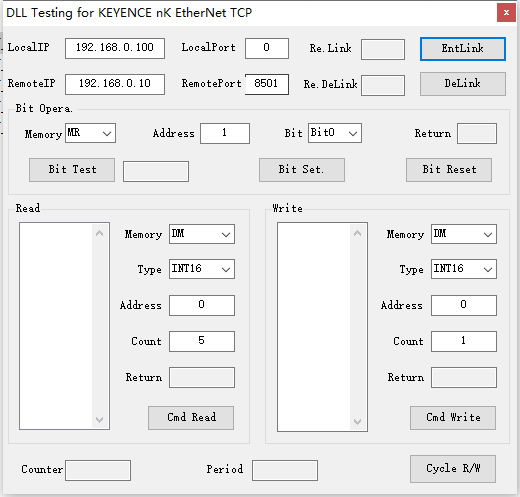The image size is (520, 497).
Task: Click the Read list scroll-down arrow
Action: [99, 419]
